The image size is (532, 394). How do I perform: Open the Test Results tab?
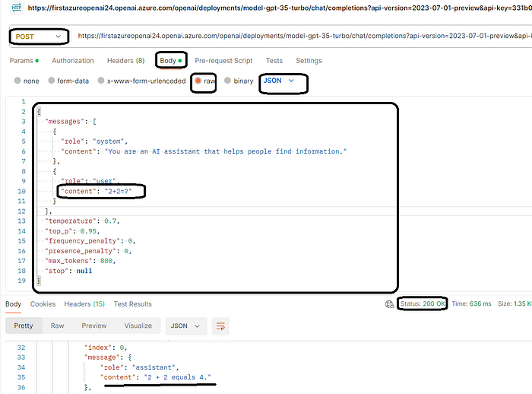pyautogui.click(x=133, y=304)
